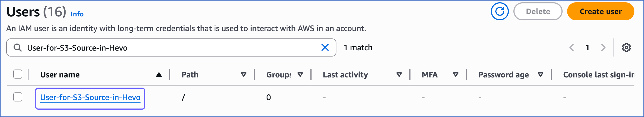Open table preferences gear icon
Screen dimensions: 644x117
[x=626, y=47]
